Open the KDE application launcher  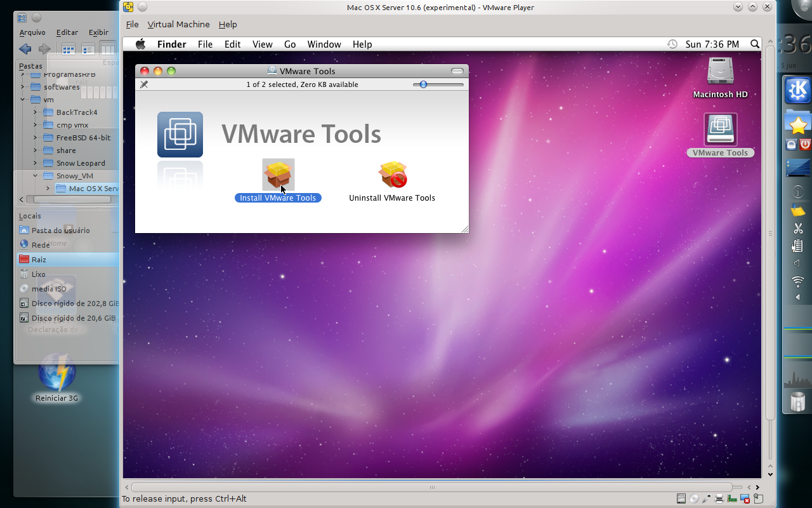pos(797,90)
